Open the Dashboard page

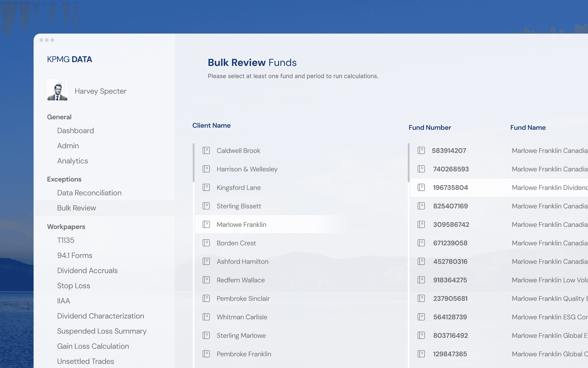click(76, 131)
